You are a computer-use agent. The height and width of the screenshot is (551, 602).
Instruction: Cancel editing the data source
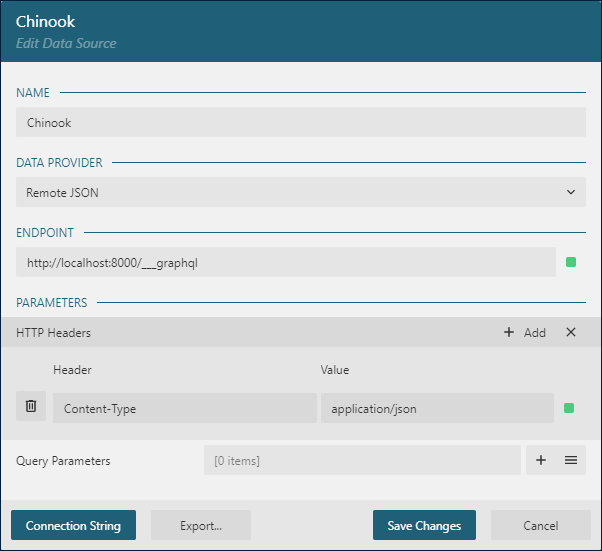pos(540,525)
